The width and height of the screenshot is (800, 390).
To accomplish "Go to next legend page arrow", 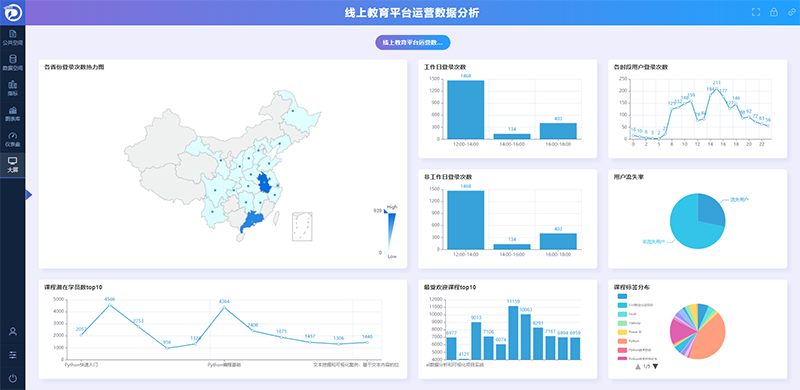I will click(x=656, y=367).
